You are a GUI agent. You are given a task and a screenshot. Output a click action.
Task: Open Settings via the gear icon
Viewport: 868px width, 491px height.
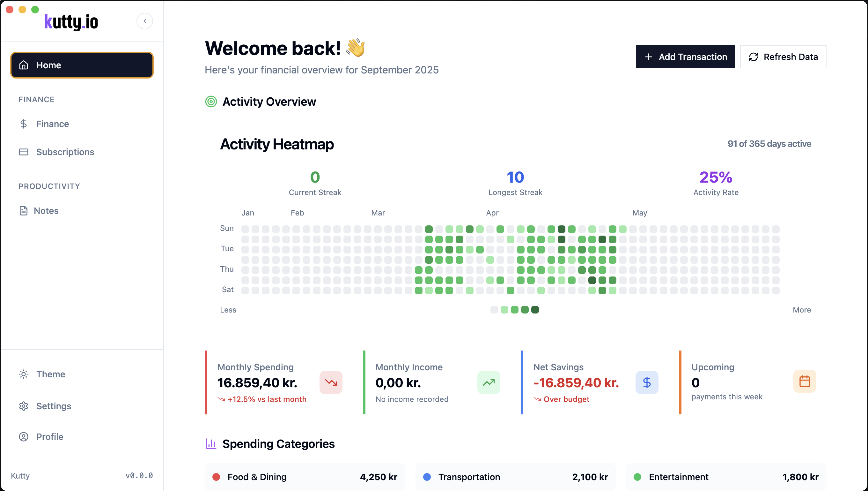coord(23,406)
